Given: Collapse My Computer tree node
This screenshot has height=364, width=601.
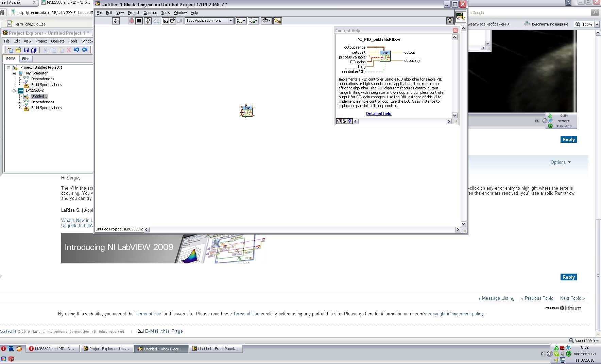Looking at the screenshot, I should click(14, 73).
